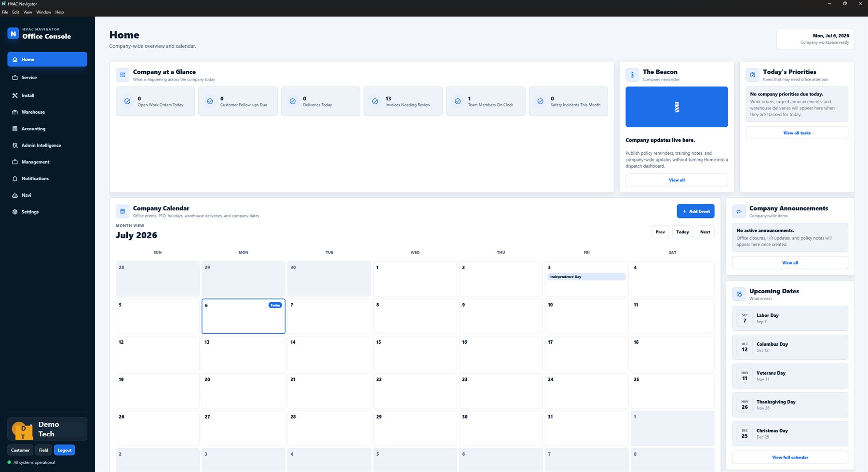Advance the calendar with Next
The height and width of the screenshot is (472, 868).
705,232
